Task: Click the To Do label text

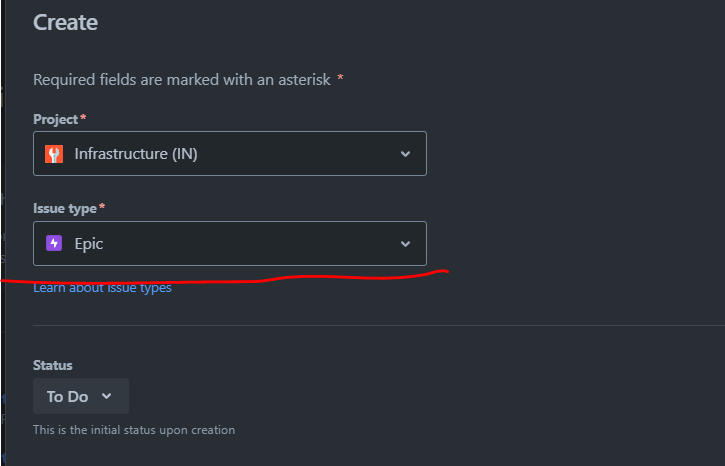Action: click(68, 397)
